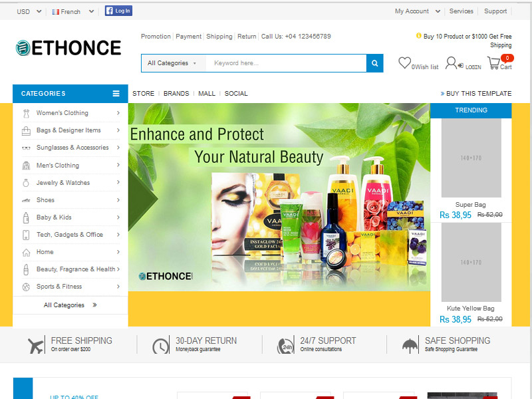Click the Free Shipping airplane icon
The width and height of the screenshot is (532, 399).
click(x=36, y=344)
